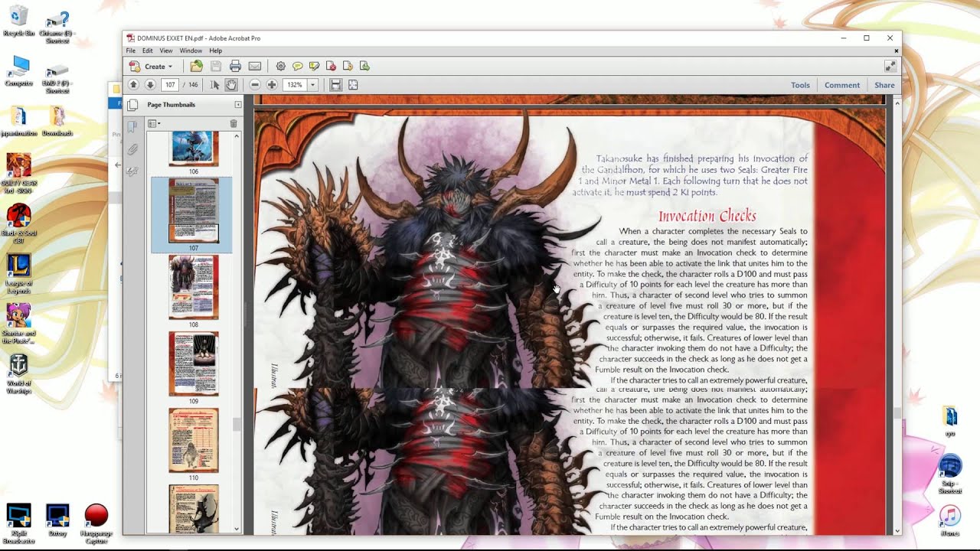Click thumbnail panel scroll up arrow
Screen dimensions: 980x551
click(237, 135)
